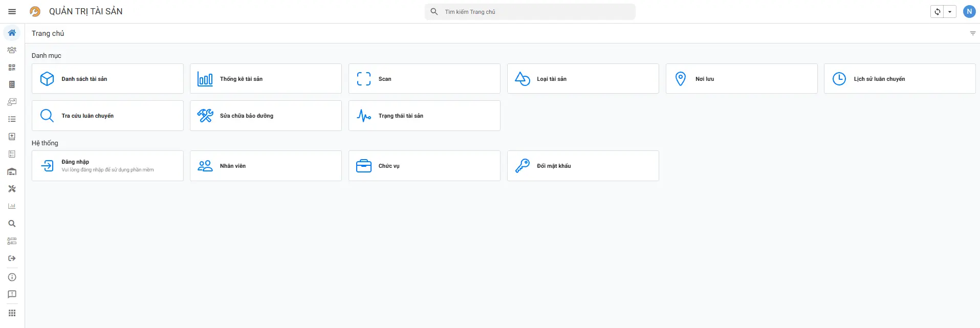Image resolution: width=980 pixels, height=328 pixels.
Task: Open the Nơi lưu card
Action: coord(742,79)
